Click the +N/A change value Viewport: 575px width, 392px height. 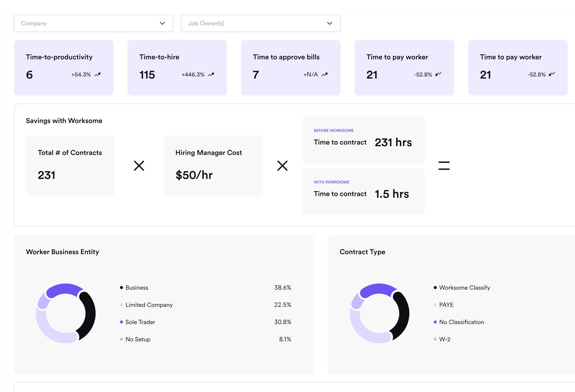311,75
